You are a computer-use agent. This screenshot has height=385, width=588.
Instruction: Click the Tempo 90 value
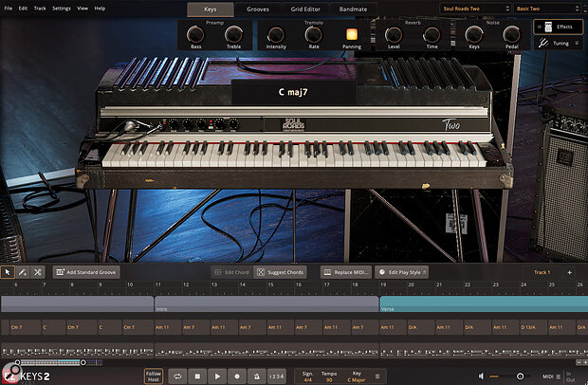pos(329,379)
